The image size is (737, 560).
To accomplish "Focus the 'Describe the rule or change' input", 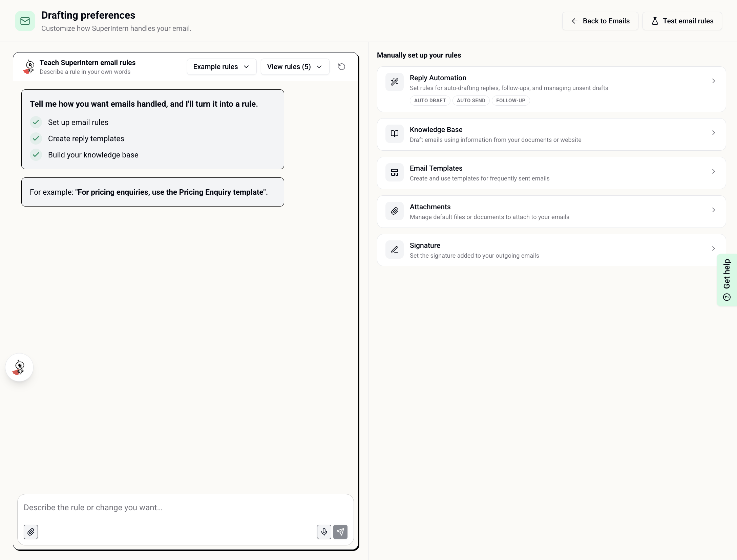I will click(x=186, y=508).
